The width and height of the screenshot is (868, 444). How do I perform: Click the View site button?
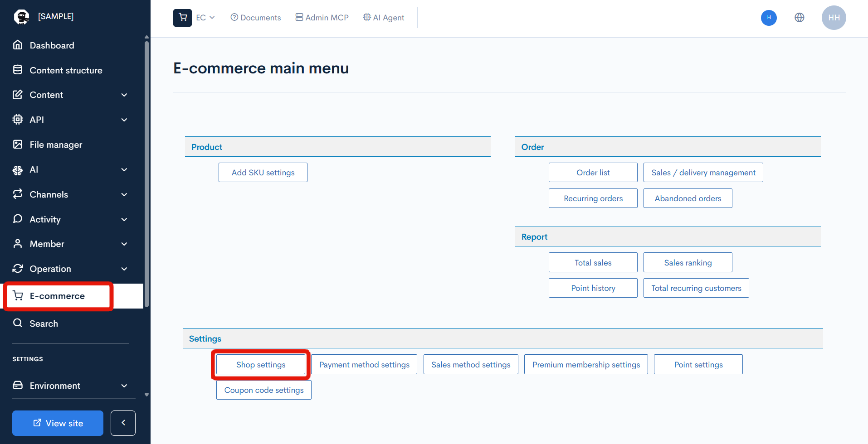58,423
